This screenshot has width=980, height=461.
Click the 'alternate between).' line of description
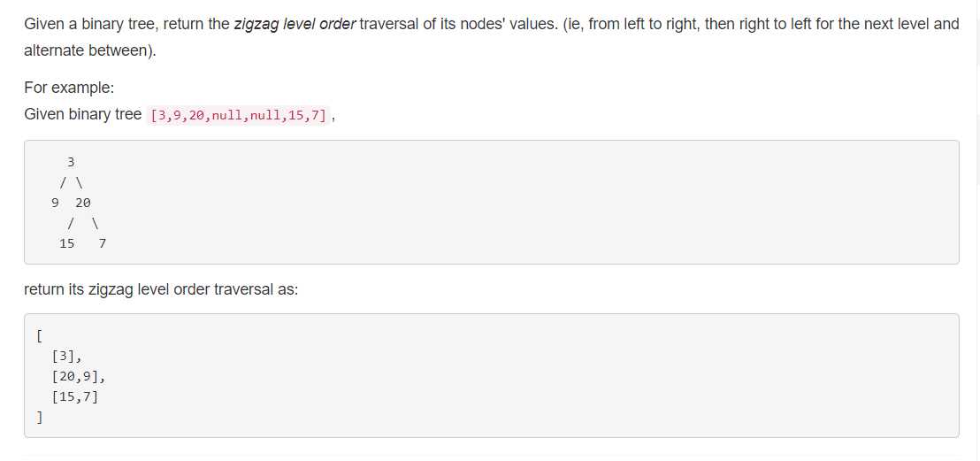pos(90,51)
